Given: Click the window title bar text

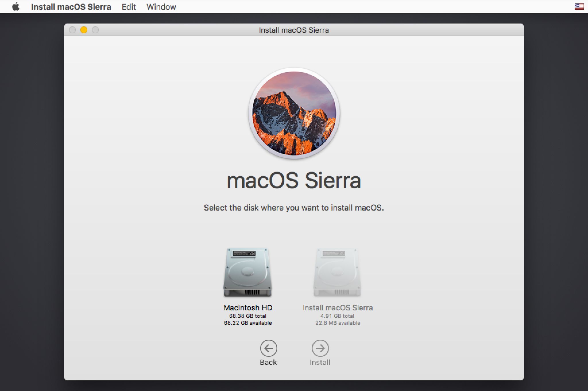Looking at the screenshot, I should click(x=294, y=30).
